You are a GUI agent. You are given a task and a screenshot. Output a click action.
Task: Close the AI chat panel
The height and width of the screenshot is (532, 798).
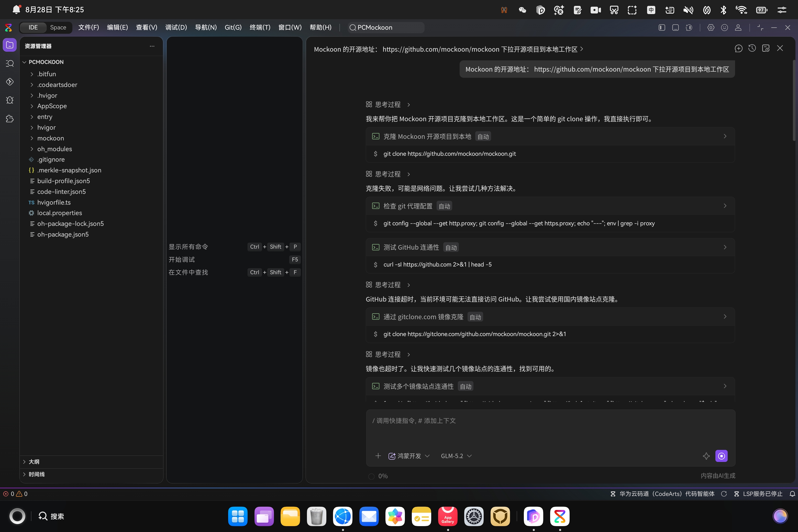[780, 49]
